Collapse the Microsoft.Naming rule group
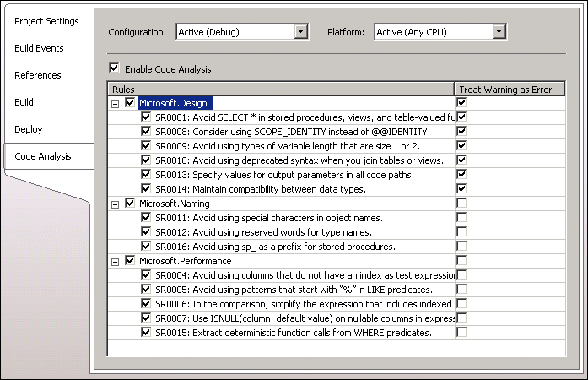 (x=115, y=204)
